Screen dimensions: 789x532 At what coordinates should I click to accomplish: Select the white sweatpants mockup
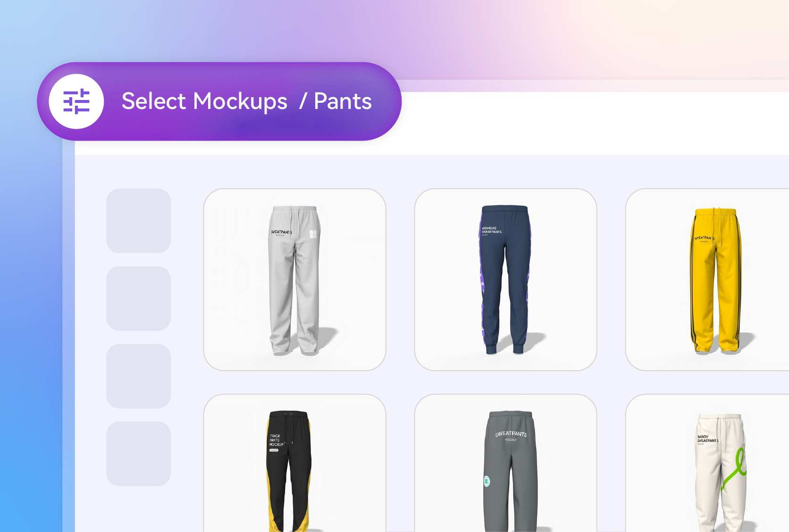(294, 280)
